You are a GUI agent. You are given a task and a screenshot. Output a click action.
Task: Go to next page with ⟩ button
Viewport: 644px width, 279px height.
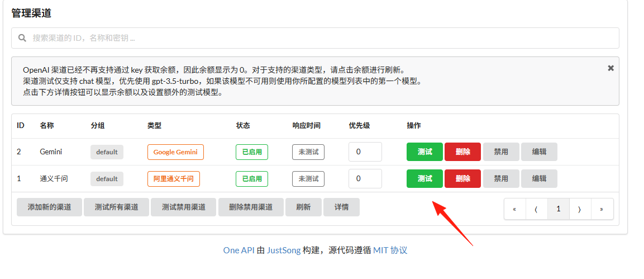(x=580, y=209)
